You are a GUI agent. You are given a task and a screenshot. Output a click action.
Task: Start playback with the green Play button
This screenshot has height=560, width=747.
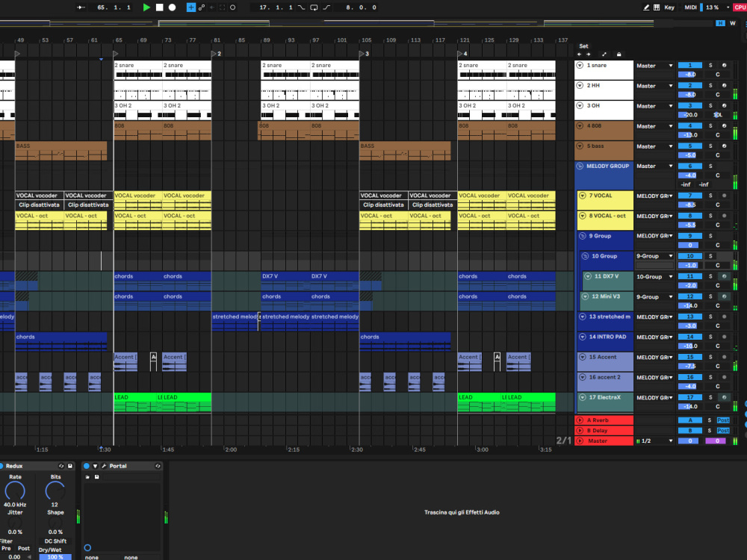146,7
